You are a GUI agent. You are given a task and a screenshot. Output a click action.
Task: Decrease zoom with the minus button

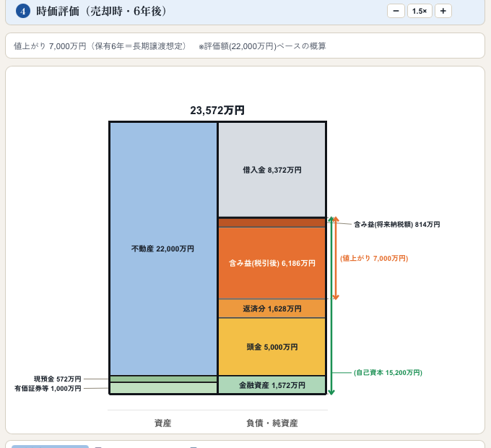(x=396, y=11)
